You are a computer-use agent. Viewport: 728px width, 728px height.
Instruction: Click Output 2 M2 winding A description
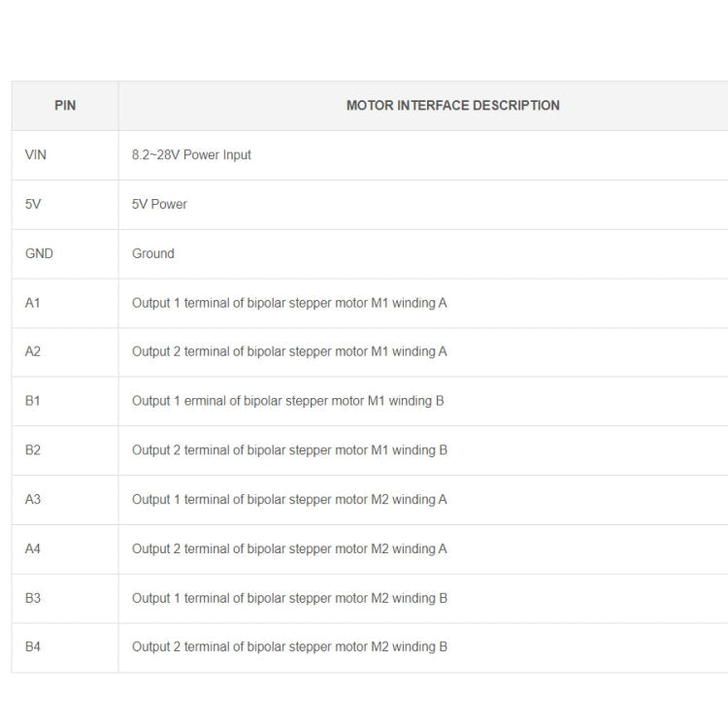(x=289, y=549)
